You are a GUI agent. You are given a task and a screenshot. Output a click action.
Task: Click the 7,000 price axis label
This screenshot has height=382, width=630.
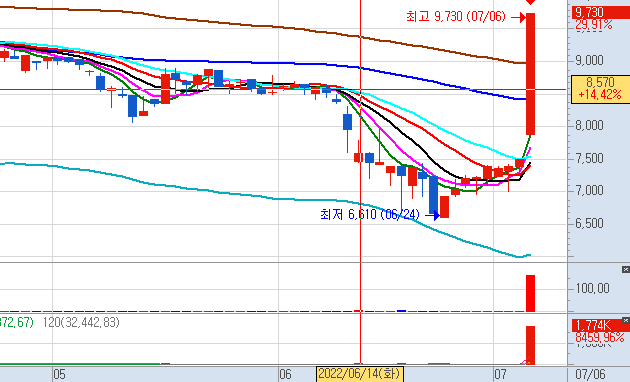[589, 190]
